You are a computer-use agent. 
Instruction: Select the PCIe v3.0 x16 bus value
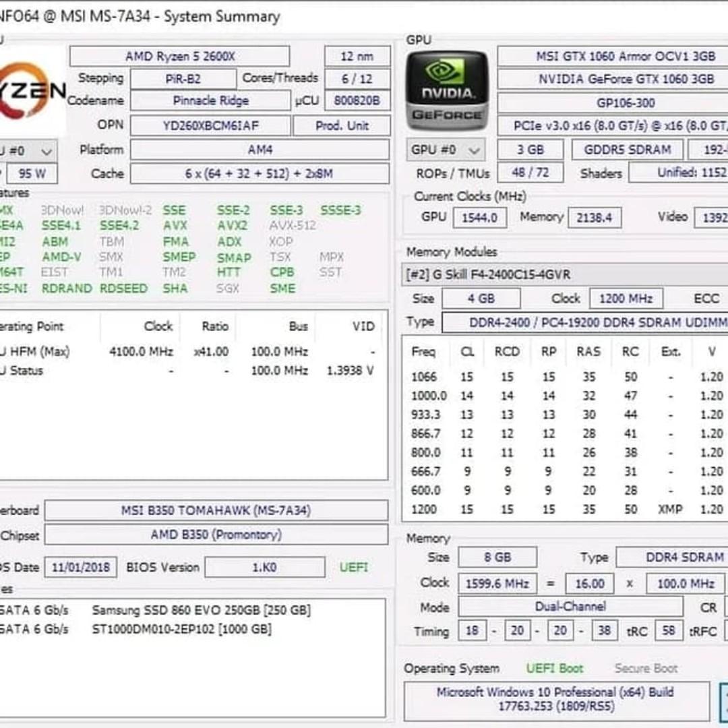point(613,126)
